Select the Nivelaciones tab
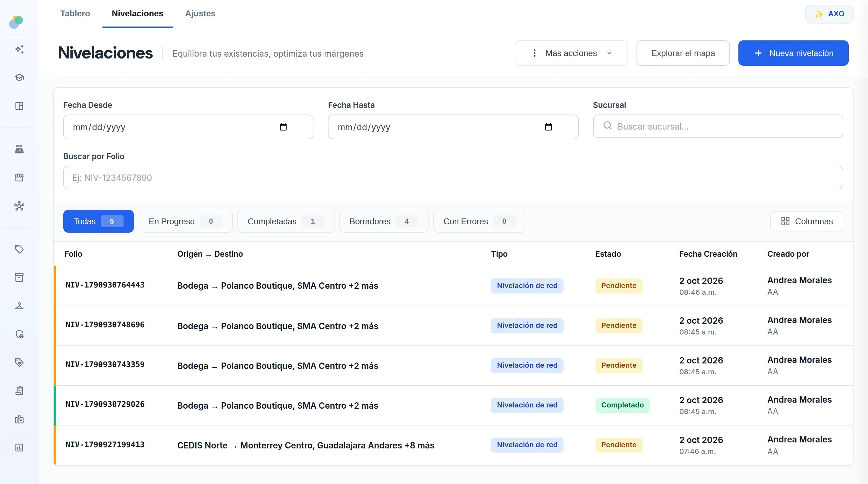Viewport: 868px width, 484px height. point(137,14)
